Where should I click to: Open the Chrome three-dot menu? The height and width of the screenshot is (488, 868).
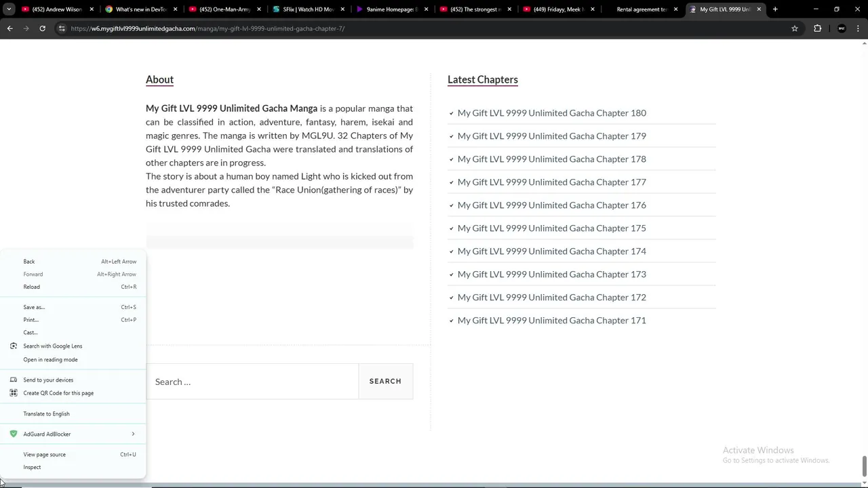tap(859, 28)
